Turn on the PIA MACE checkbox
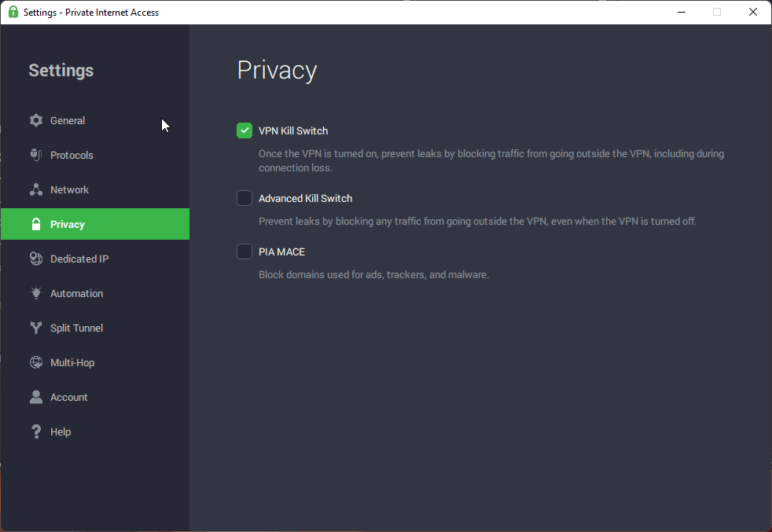772x532 pixels. pyautogui.click(x=244, y=251)
